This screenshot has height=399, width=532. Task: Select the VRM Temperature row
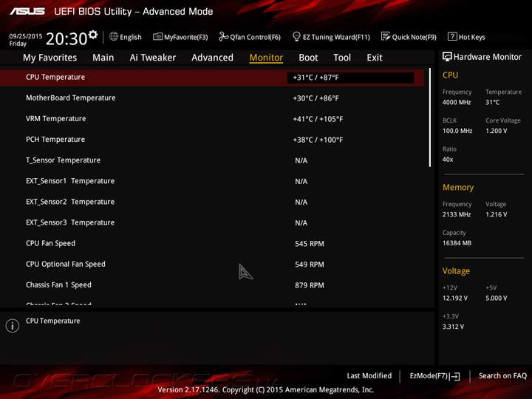pyautogui.click(x=212, y=119)
